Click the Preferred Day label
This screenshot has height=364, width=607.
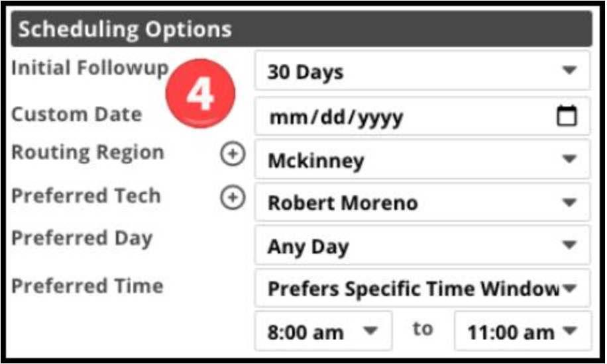click(82, 239)
